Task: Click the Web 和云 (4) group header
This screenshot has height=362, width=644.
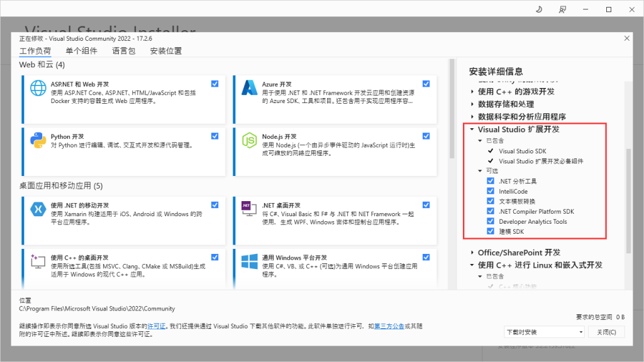Action: [42, 65]
